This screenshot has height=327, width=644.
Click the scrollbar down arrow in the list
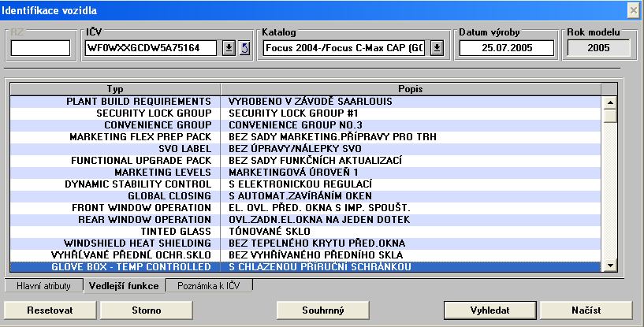[x=610, y=266]
